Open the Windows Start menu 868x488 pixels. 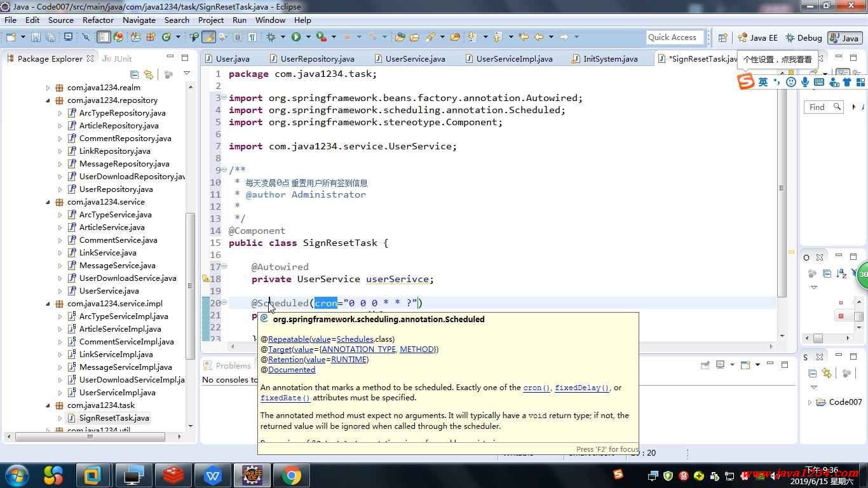click(16, 475)
